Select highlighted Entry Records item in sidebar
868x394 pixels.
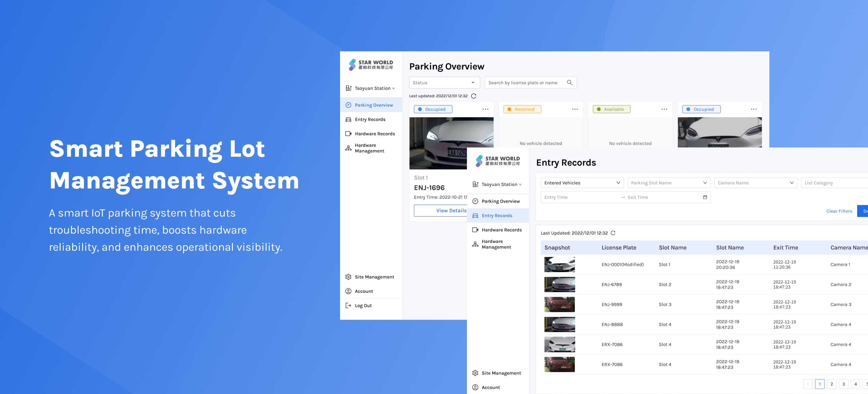[x=498, y=215]
